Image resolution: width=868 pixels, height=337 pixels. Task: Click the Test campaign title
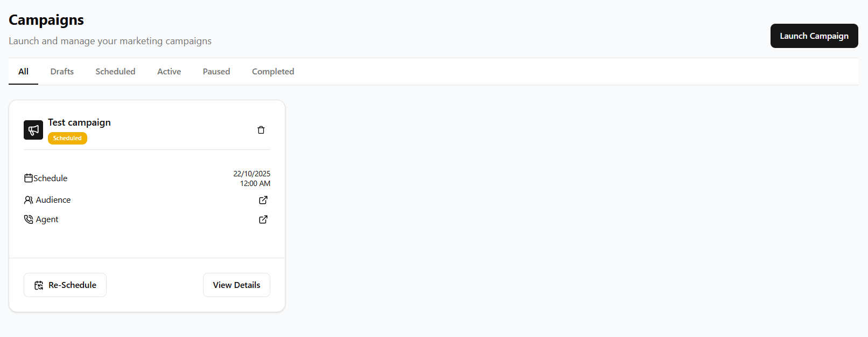79,122
